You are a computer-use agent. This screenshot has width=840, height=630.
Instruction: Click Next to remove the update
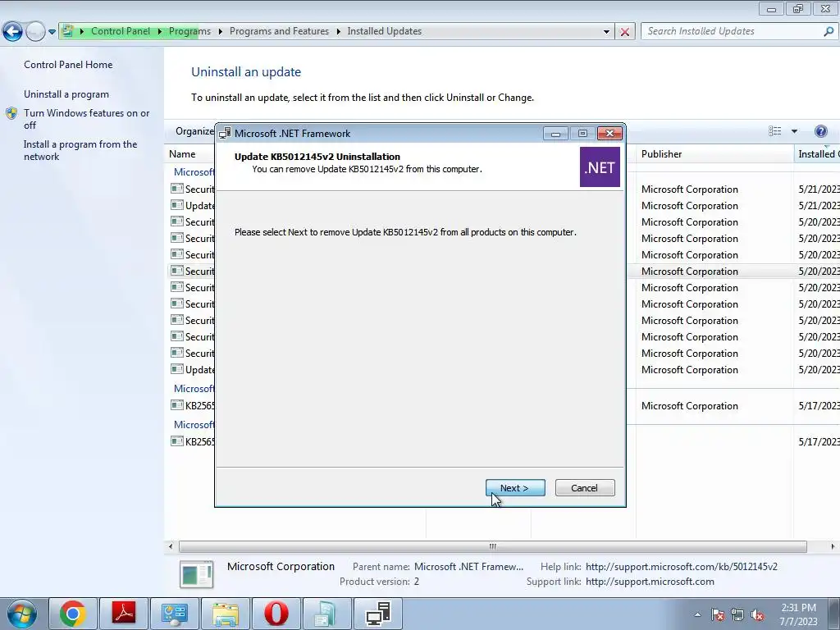pyautogui.click(x=515, y=487)
